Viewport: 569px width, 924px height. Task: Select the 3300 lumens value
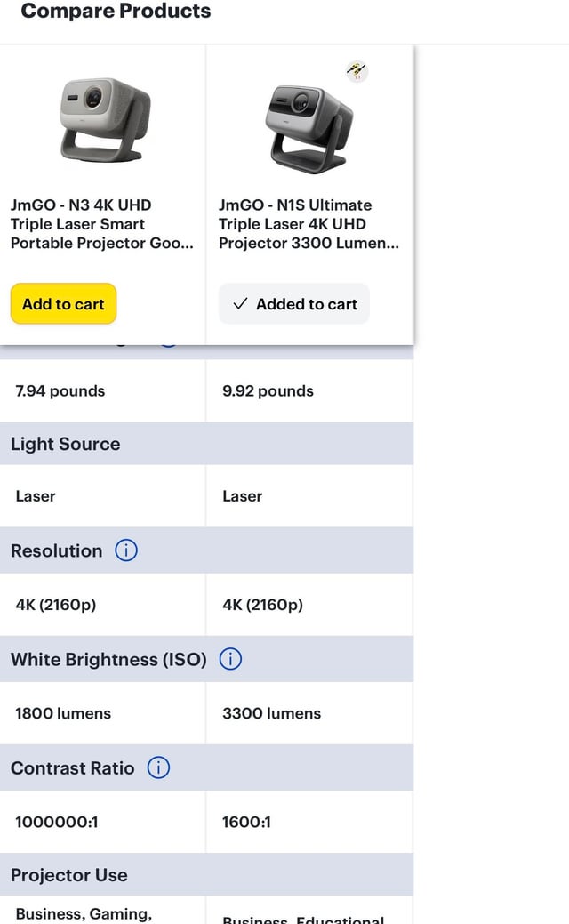pos(271,713)
